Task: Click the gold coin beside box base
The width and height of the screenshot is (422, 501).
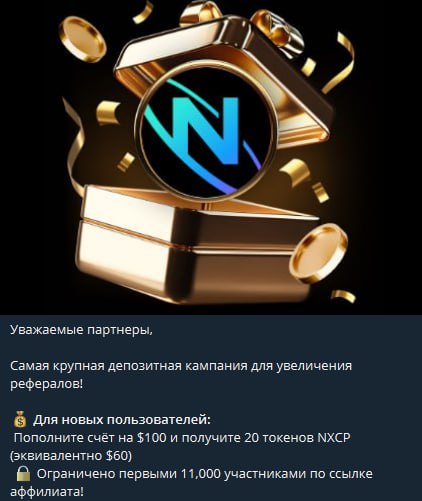Action: [318, 252]
